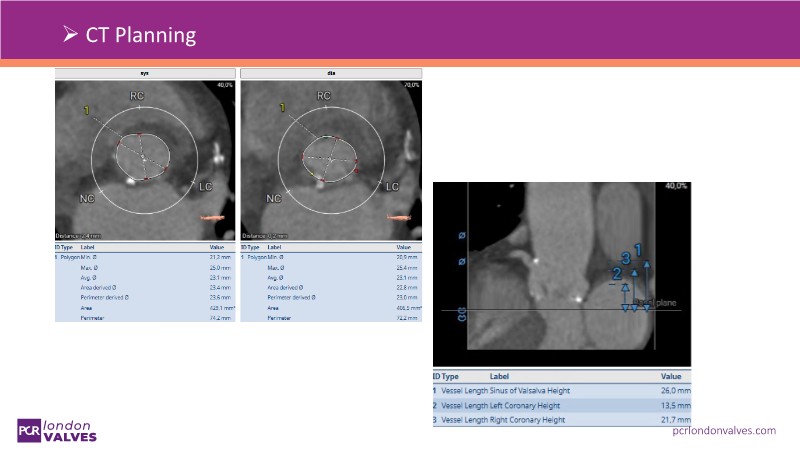Viewport: 800px width, 450px height.
Task: Select the dia phase header tab
Action: tap(331, 73)
